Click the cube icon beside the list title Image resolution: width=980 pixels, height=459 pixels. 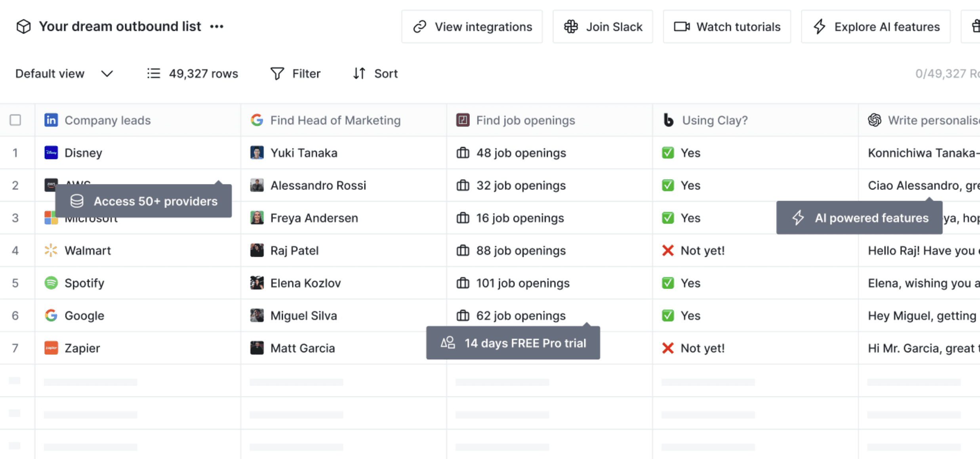pos(23,27)
